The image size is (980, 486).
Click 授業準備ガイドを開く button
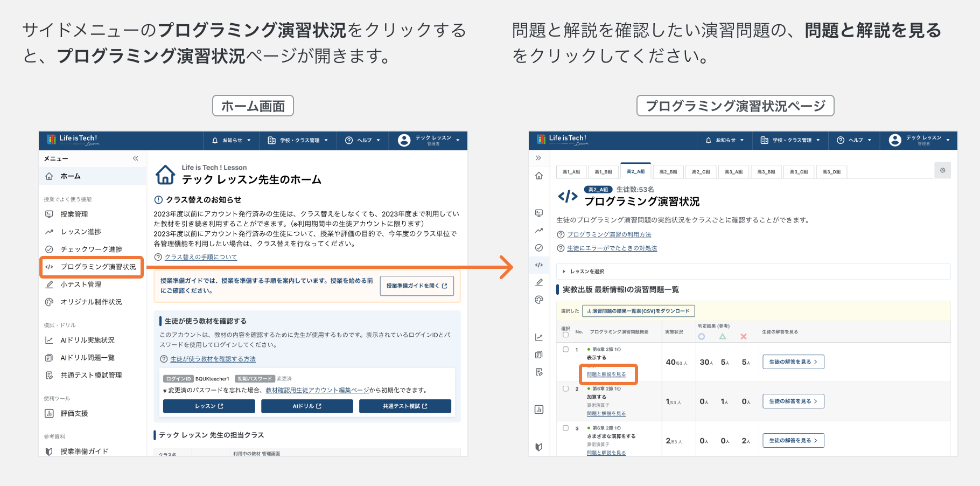(417, 286)
